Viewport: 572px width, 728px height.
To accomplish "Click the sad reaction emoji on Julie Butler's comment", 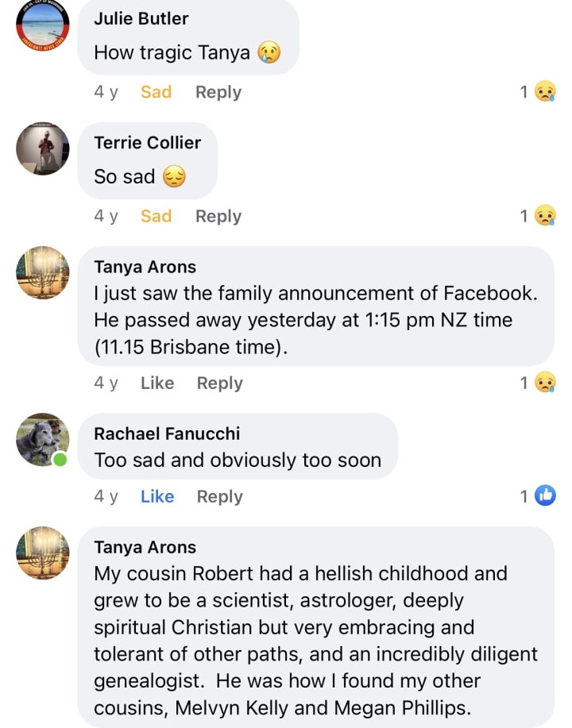I will pos(545,92).
